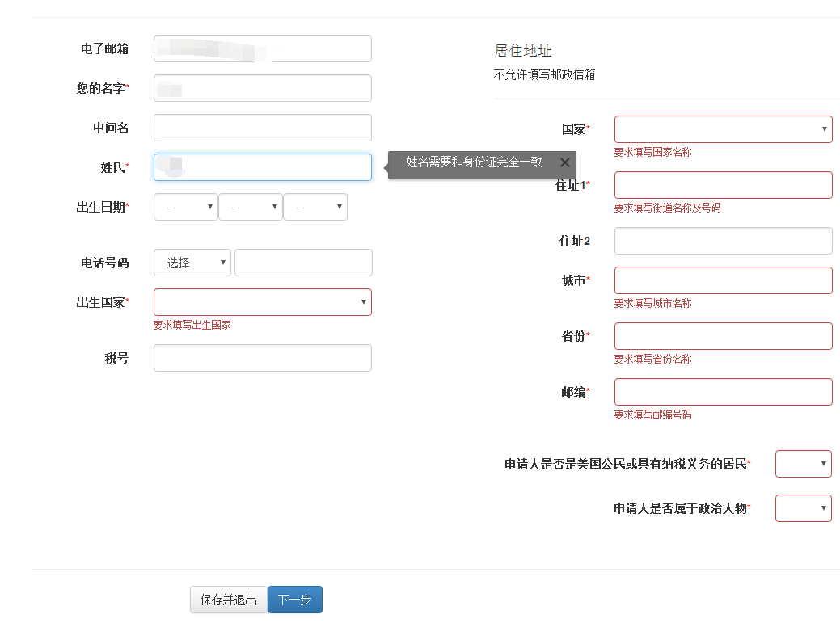Close the name-must-match-ID tooltip

564,162
